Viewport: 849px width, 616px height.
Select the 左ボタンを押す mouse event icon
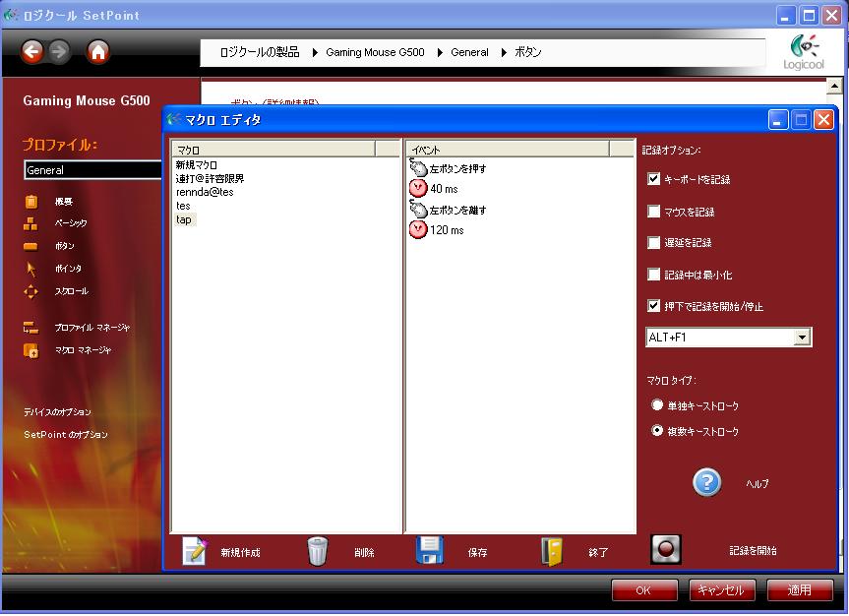pyautogui.click(x=418, y=168)
